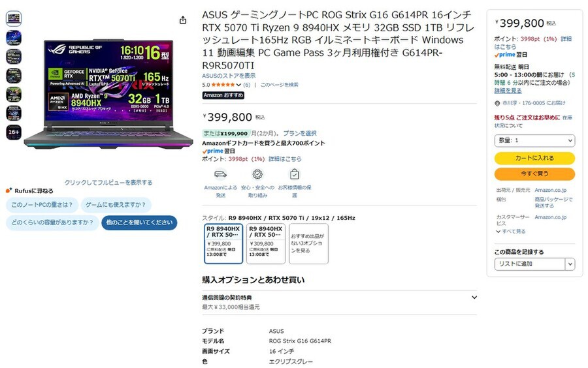Open the ASUSのストアを表示 link
This screenshot has width=588, height=368.
229,76
